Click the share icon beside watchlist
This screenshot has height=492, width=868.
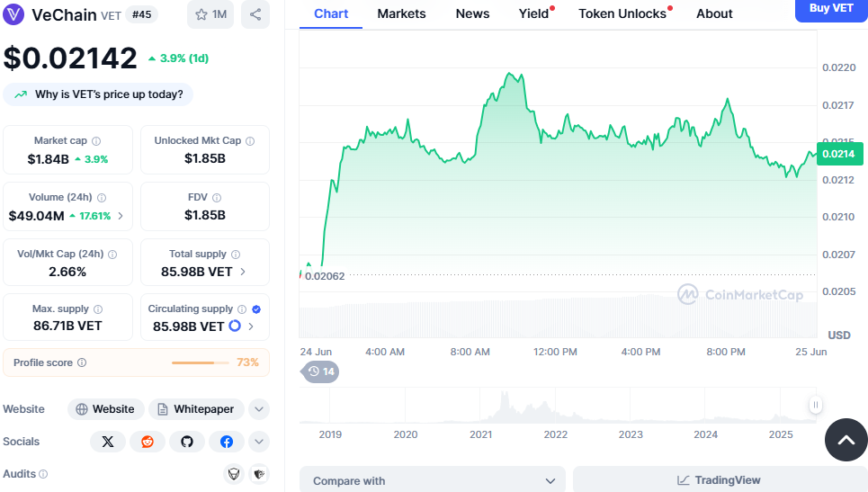255,14
